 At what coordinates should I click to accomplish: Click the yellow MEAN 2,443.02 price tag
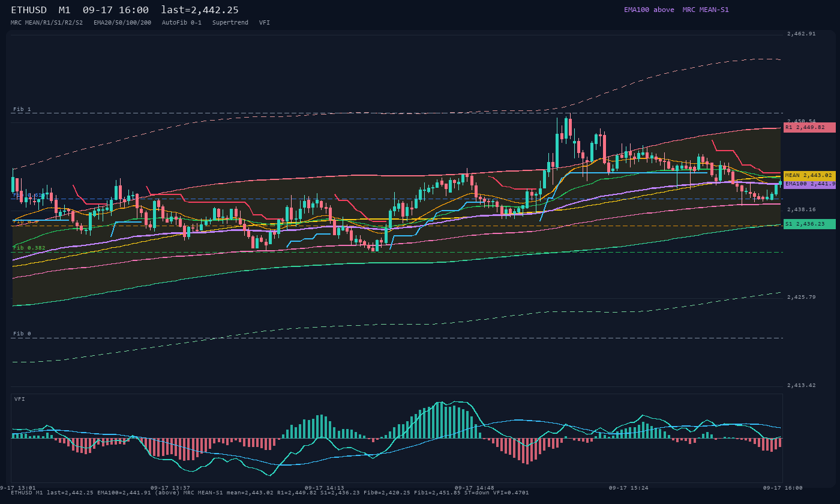coord(809,175)
